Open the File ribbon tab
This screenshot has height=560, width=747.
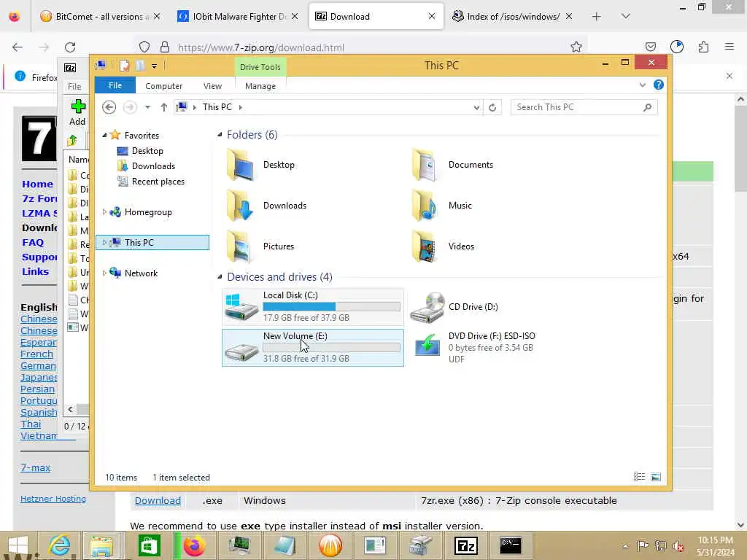tap(115, 85)
